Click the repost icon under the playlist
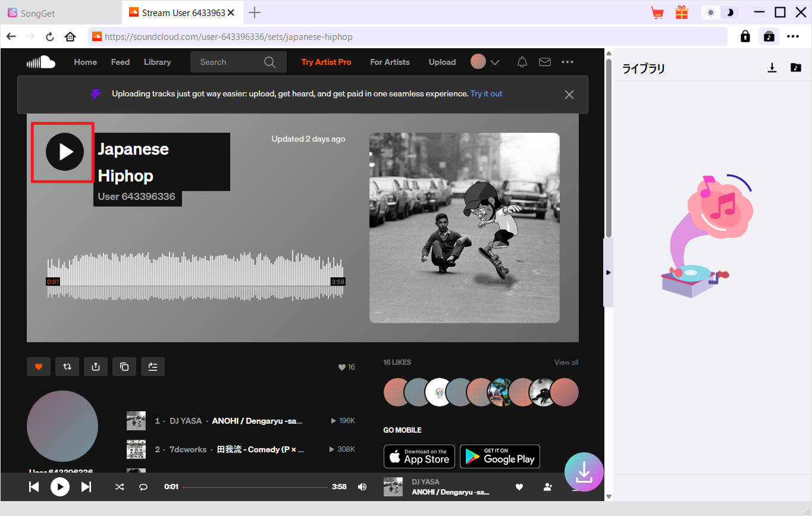 [x=67, y=367]
